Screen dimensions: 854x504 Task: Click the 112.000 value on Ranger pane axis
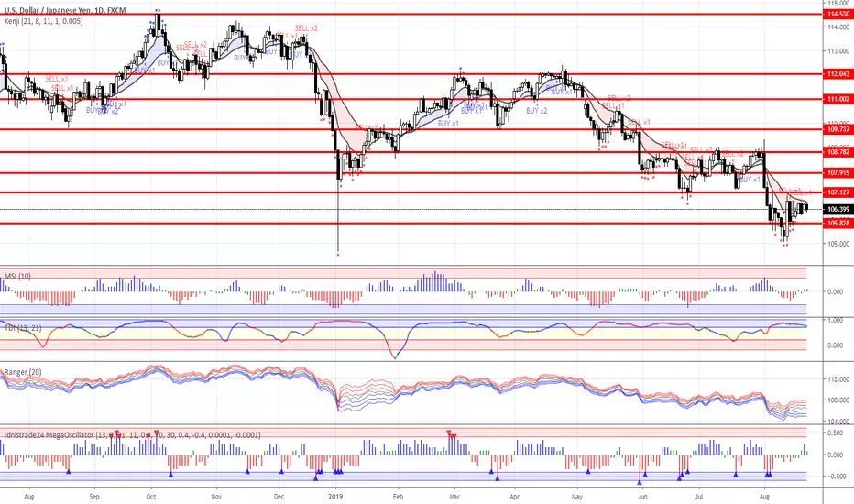[838, 379]
